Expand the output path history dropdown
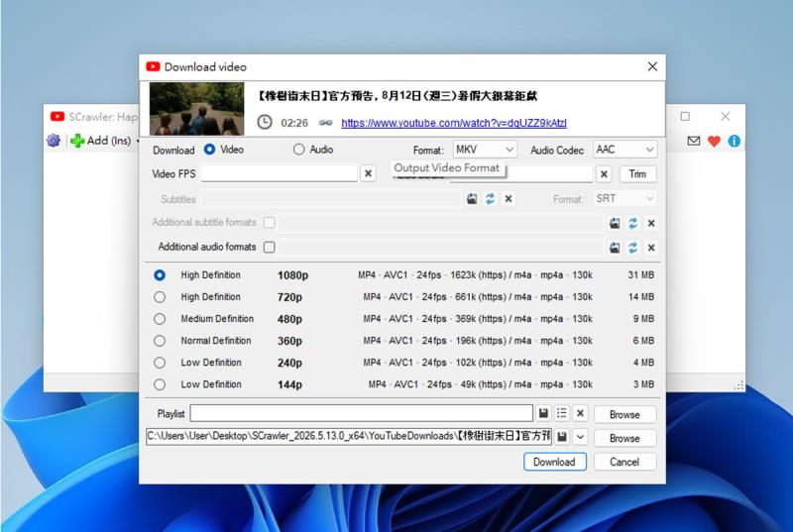 pos(581,437)
